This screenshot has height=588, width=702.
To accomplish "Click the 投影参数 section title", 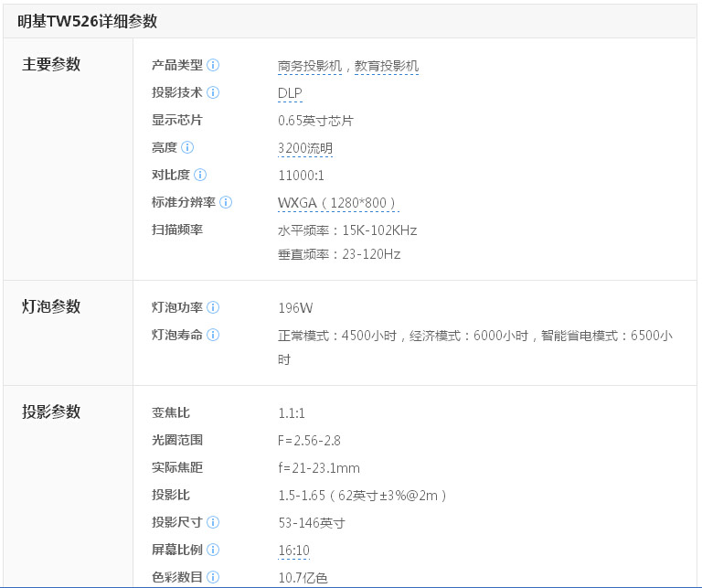I will [x=51, y=412].
